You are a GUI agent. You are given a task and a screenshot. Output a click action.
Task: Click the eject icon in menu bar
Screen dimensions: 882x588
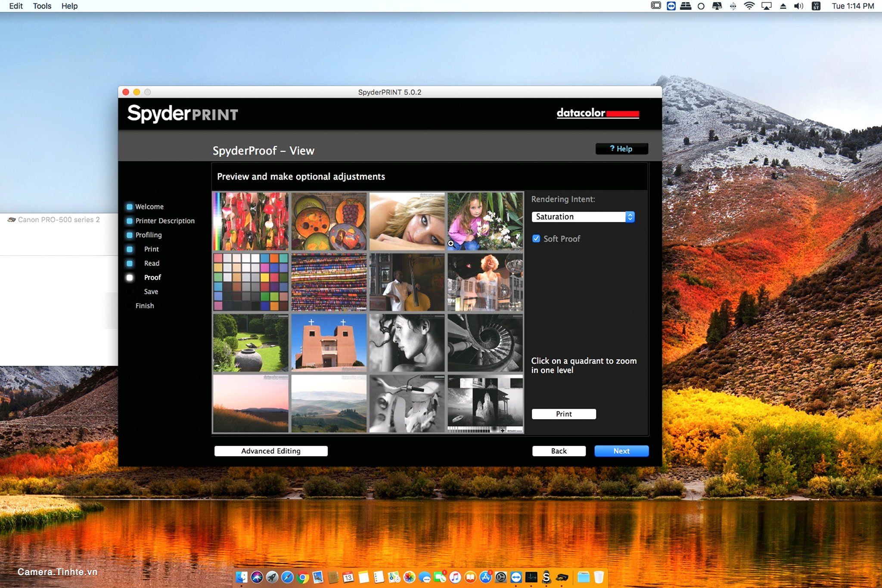(783, 6)
